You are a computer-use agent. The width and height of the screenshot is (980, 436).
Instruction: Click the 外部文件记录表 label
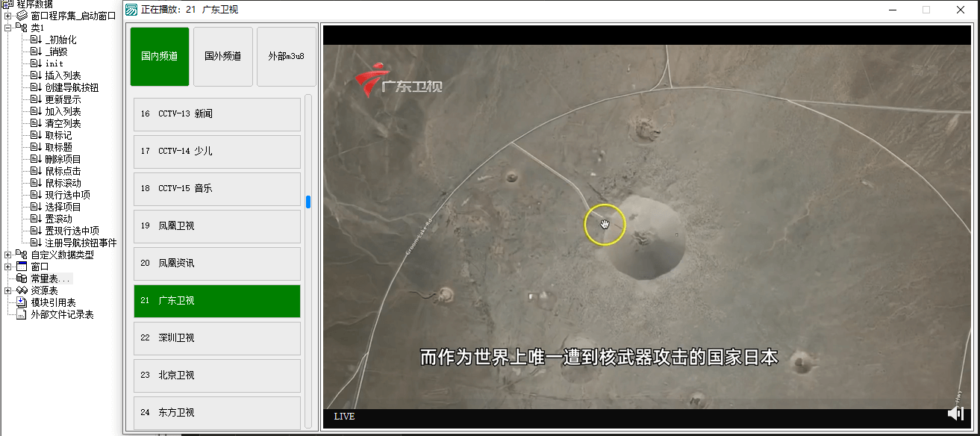[62, 314]
